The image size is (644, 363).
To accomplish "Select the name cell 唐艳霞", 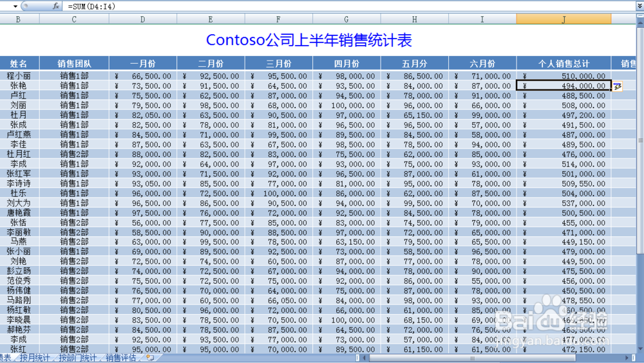I will click(18, 212).
